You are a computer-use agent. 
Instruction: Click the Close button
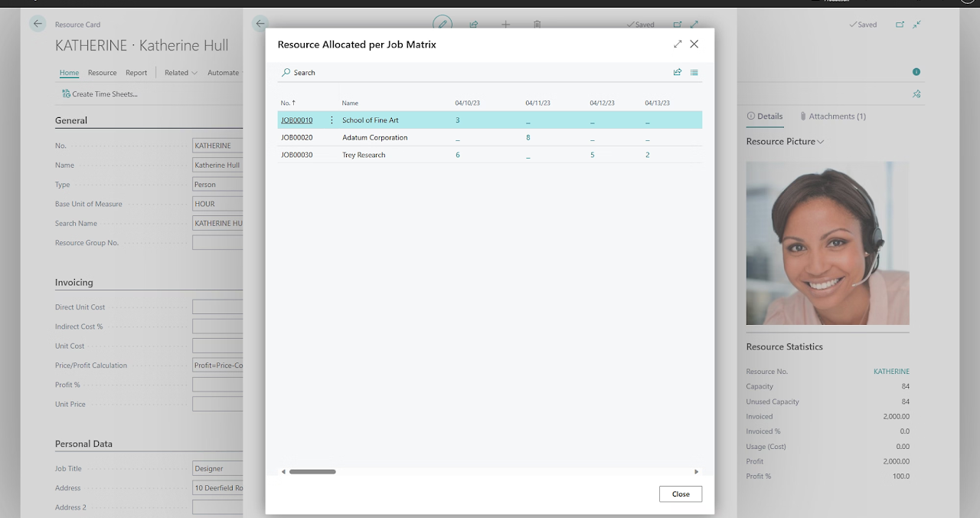point(681,494)
